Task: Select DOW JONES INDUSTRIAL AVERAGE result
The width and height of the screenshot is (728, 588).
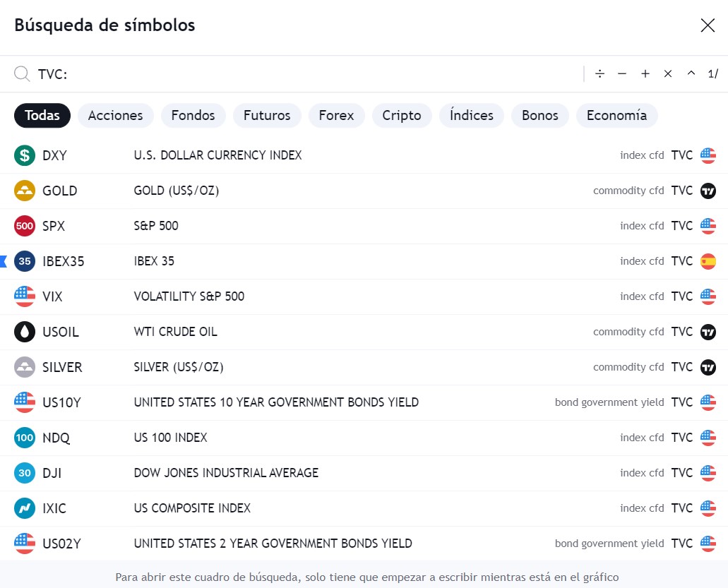Action: tap(226, 473)
